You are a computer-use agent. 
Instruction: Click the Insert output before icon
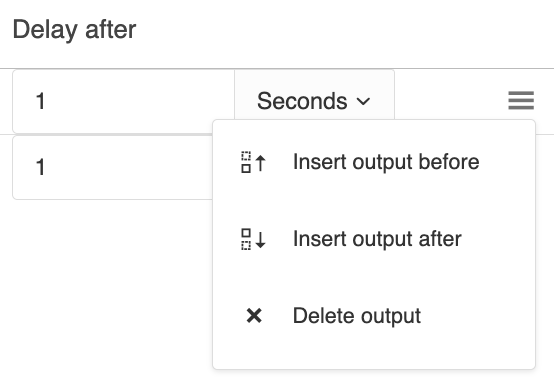254,162
